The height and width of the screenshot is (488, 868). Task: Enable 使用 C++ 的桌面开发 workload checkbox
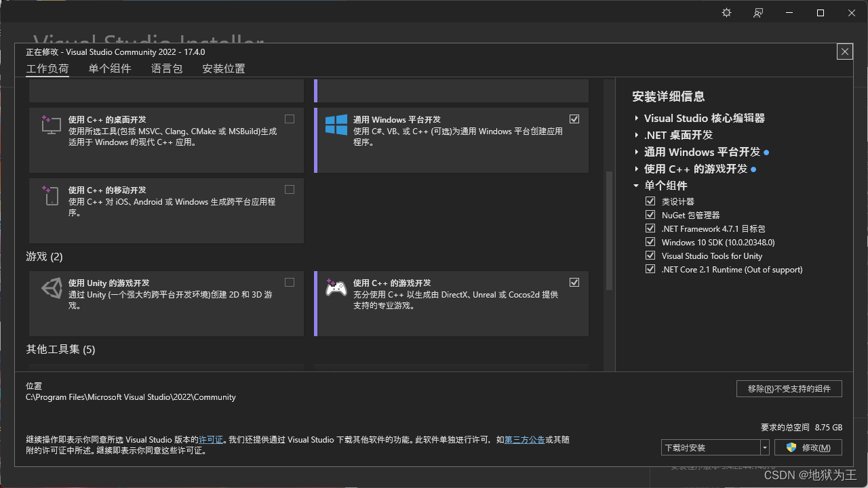(290, 119)
